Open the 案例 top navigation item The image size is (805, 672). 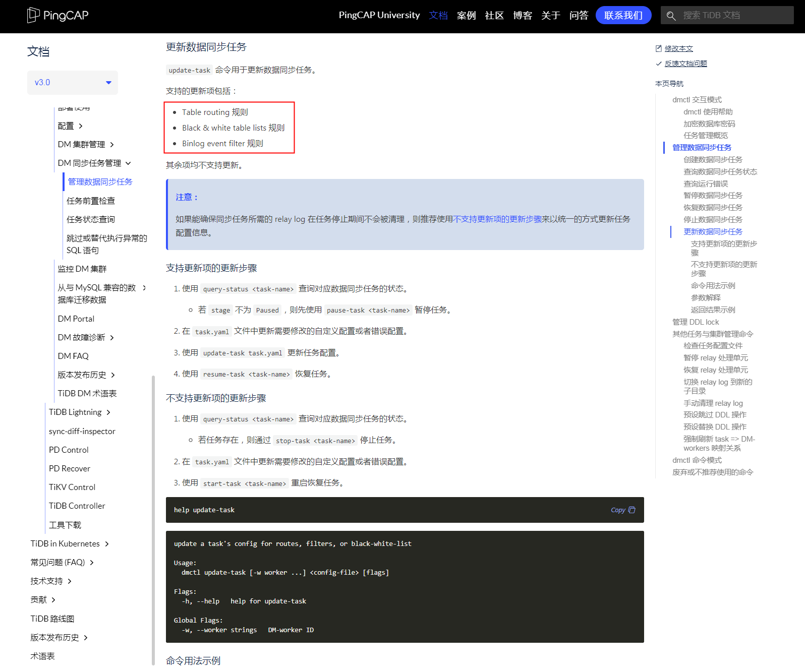pyautogui.click(x=467, y=16)
